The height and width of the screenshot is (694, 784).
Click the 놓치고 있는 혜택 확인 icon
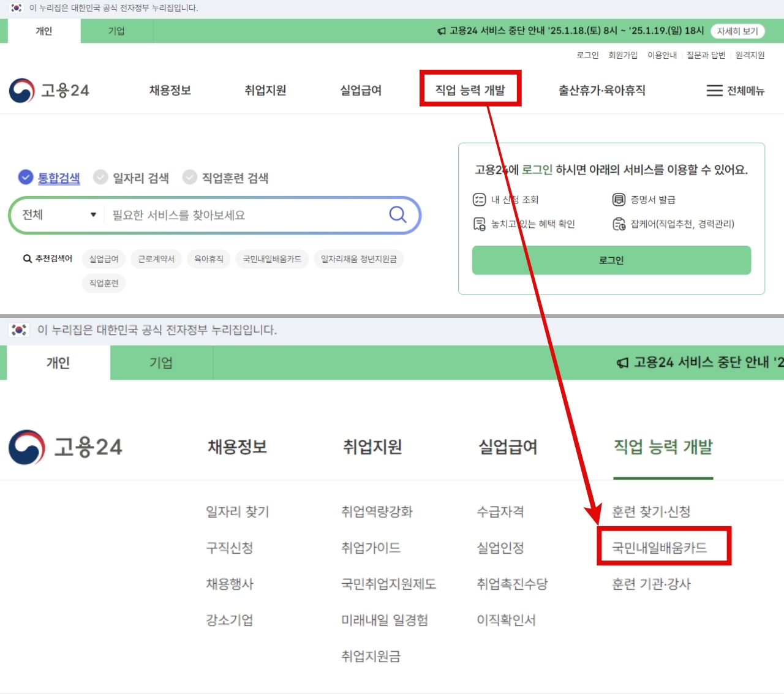pyautogui.click(x=479, y=224)
